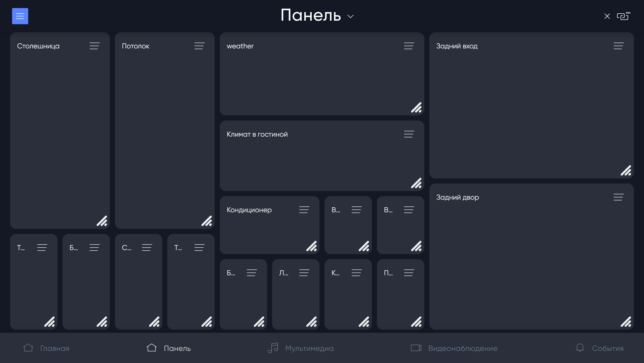Viewport: 644px width, 363px height.
Task: Click the С... card resize handle
Action: click(x=154, y=322)
